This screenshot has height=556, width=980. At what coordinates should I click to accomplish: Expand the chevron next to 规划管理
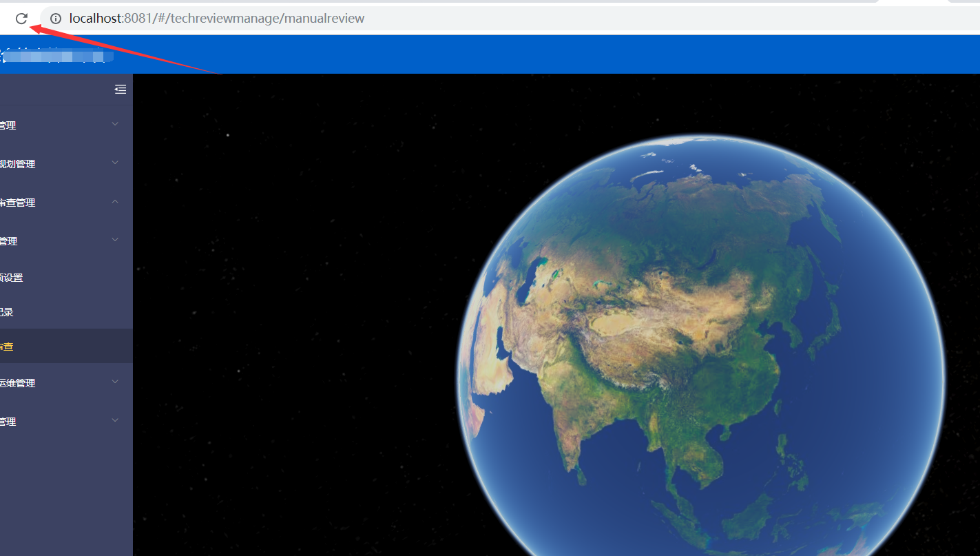pos(115,163)
